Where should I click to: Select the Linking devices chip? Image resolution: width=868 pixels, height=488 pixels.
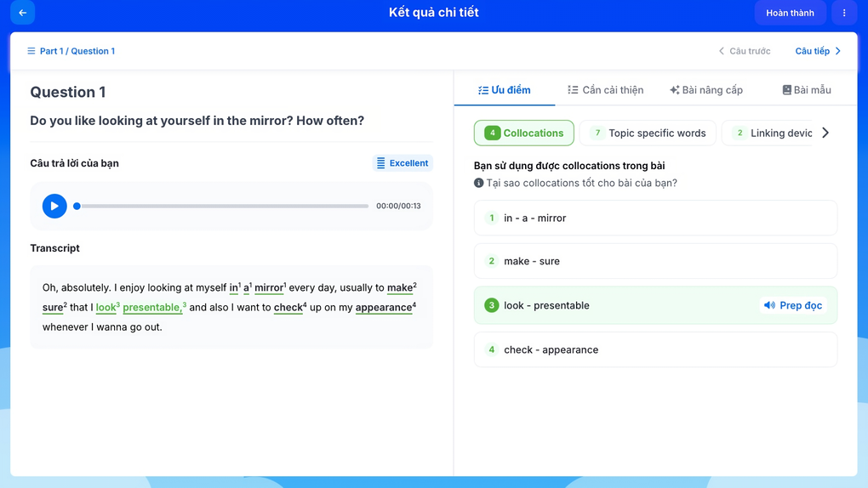(768, 133)
